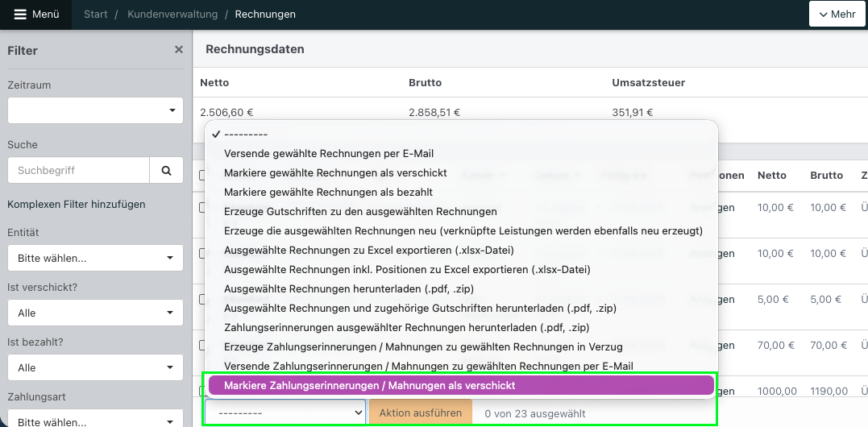
Task: Select the blank dashes option in list
Action: (x=461, y=134)
